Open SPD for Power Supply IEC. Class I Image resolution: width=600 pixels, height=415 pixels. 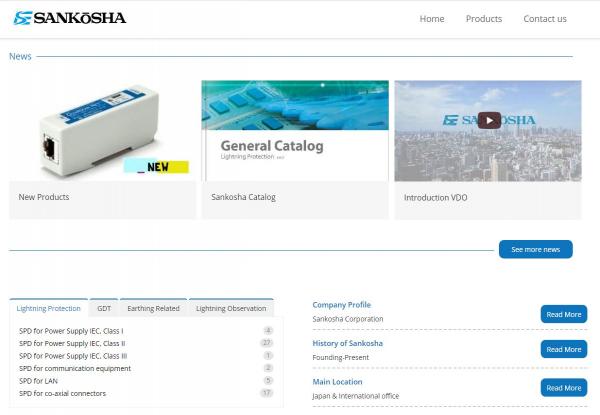click(71, 331)
